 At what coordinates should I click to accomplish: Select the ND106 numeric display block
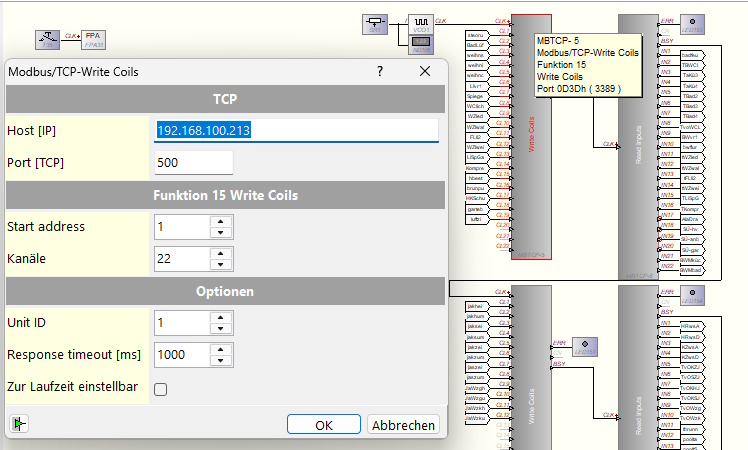click(x=421, y=44)
